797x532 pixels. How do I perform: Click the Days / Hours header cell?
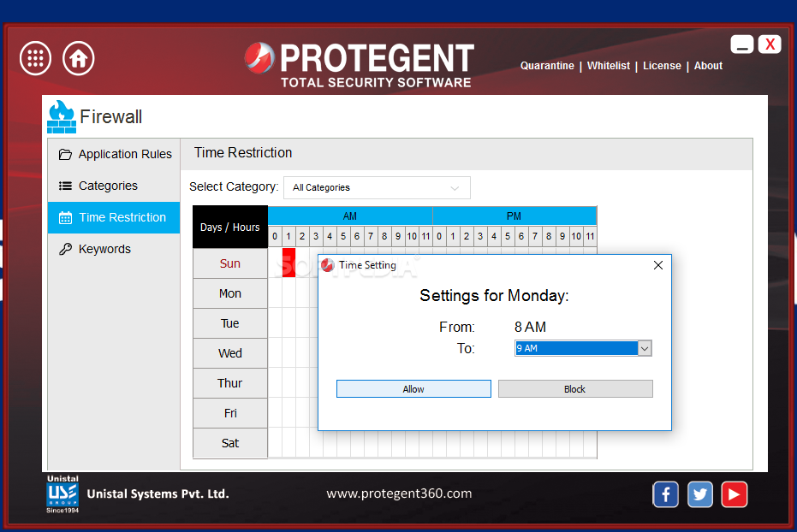230,227
